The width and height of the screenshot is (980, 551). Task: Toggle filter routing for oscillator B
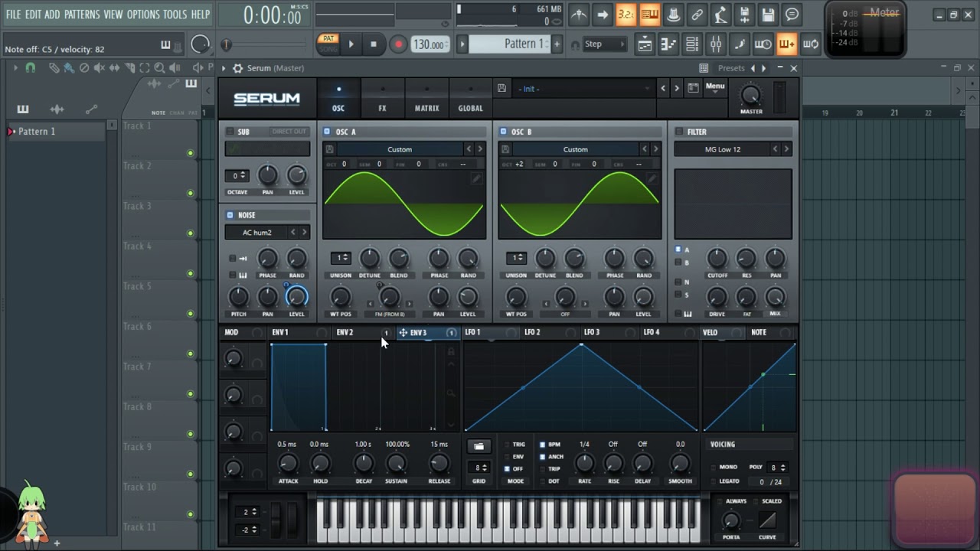click(x=678, y=262)
